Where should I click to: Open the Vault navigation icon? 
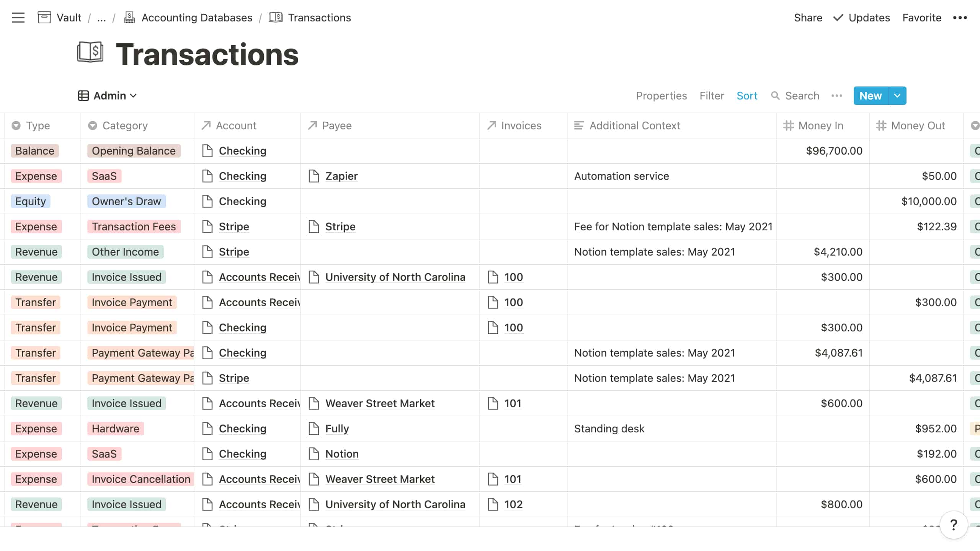tap(44, 18)
